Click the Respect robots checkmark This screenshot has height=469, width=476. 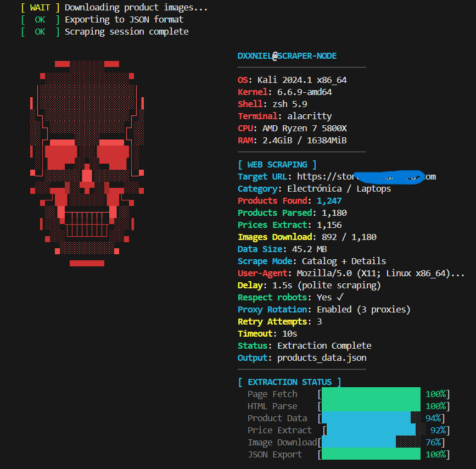click(340, 297)
